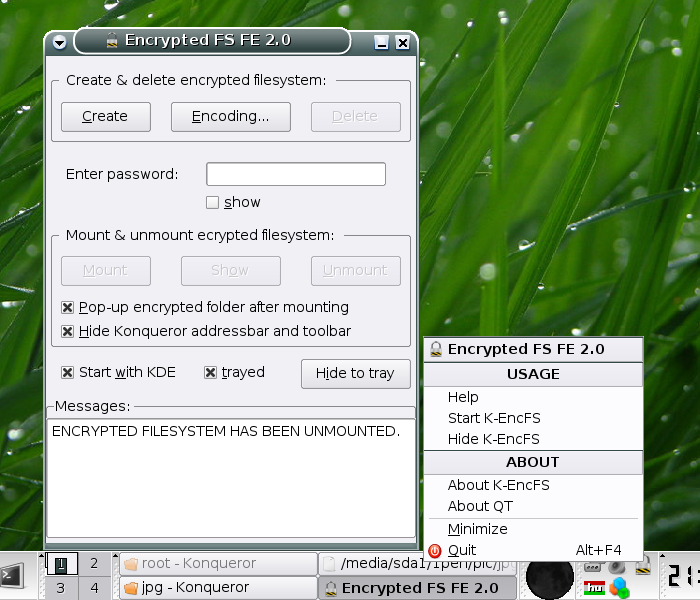Click the greyed-out Unmount button
This screenshot has width=700, height=600.
356,271
